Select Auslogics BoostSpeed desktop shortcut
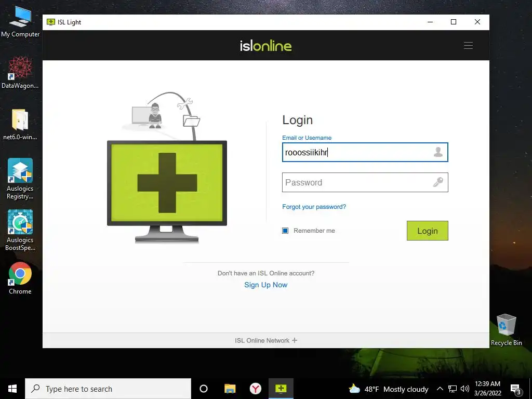This screenshot has height=399, width=532. pyautogui.click(x=20, y=230)
